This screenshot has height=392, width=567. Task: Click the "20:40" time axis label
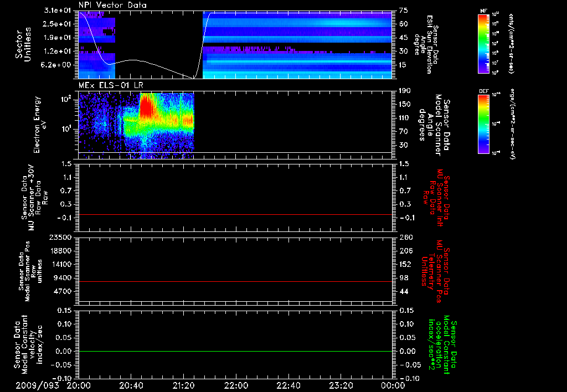pos(131,386)
